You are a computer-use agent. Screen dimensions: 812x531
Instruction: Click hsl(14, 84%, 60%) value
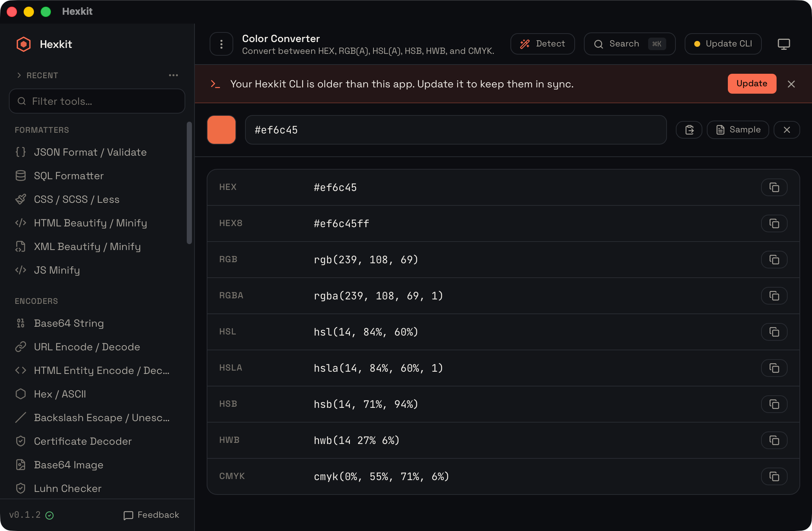coord(366,332)
